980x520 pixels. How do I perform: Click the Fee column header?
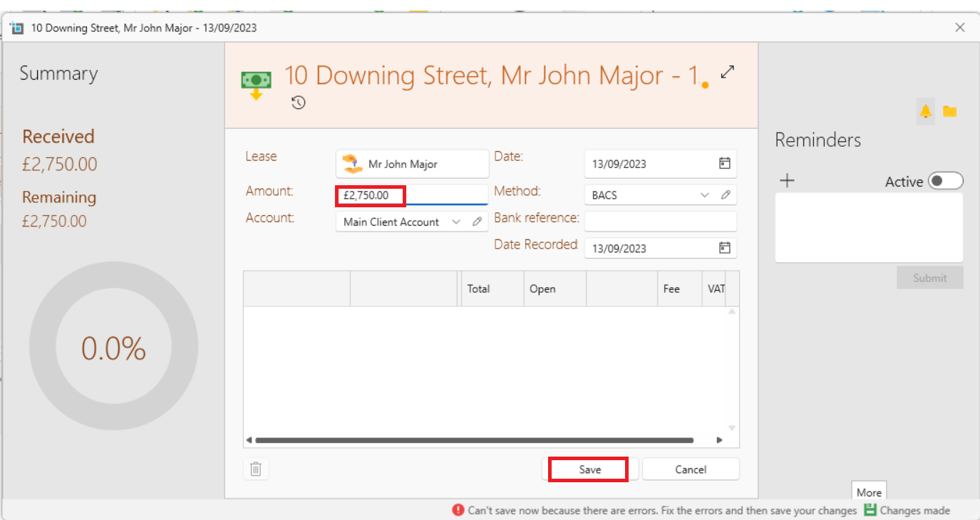[679, 288]
